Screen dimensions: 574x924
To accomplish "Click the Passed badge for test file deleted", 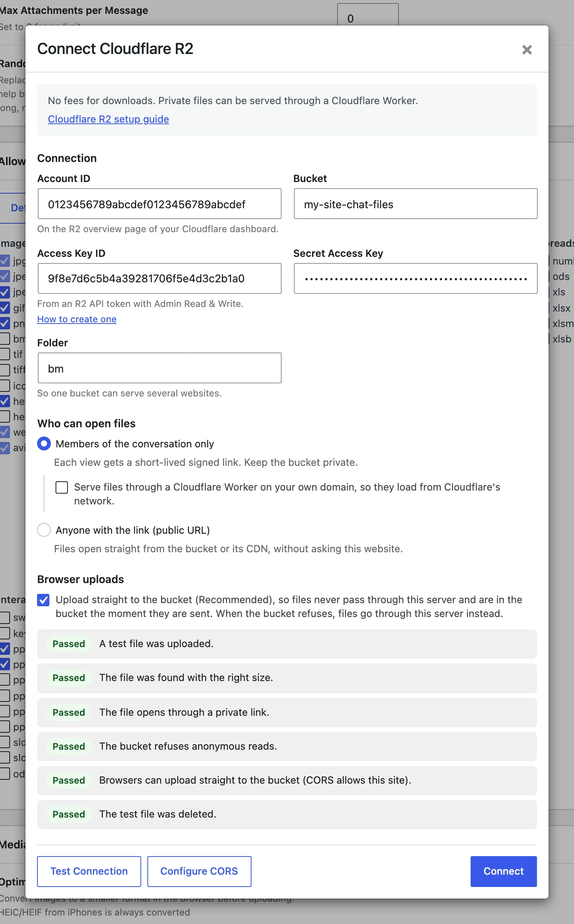I will (69, 814).
